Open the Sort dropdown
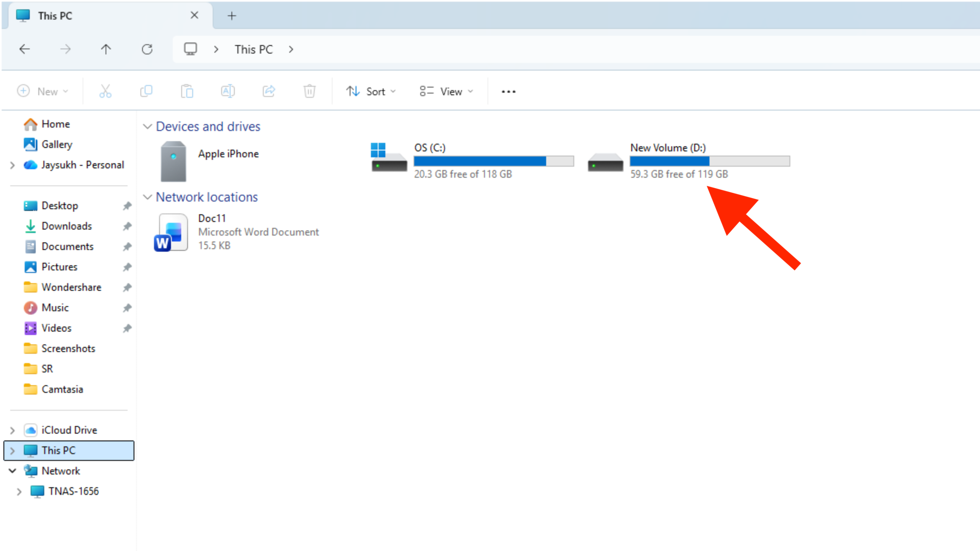This screenshot has height=551, width=980. tap(371, 91)
